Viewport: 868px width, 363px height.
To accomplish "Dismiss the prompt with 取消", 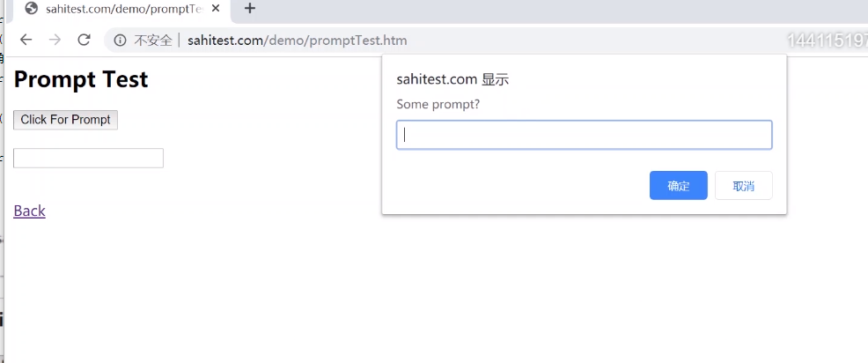I will pos(743,186).
